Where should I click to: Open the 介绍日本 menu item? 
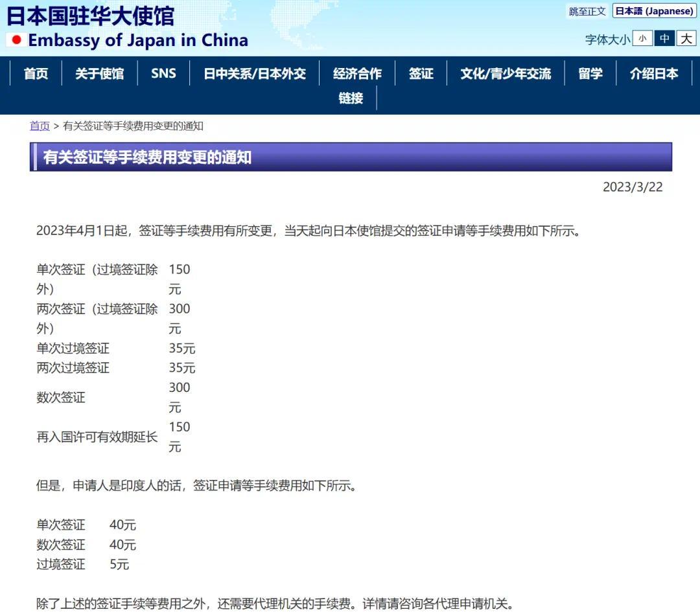[x=654, y=74]
